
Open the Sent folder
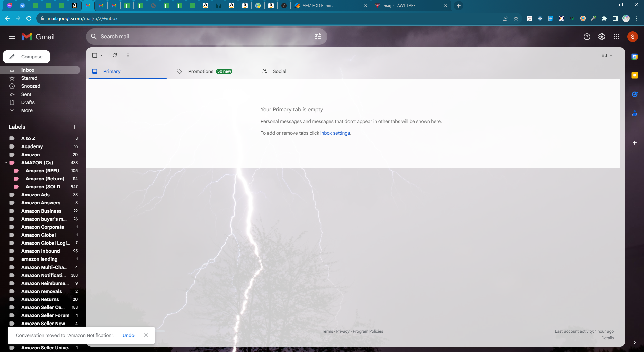click(x=40, y=94)
